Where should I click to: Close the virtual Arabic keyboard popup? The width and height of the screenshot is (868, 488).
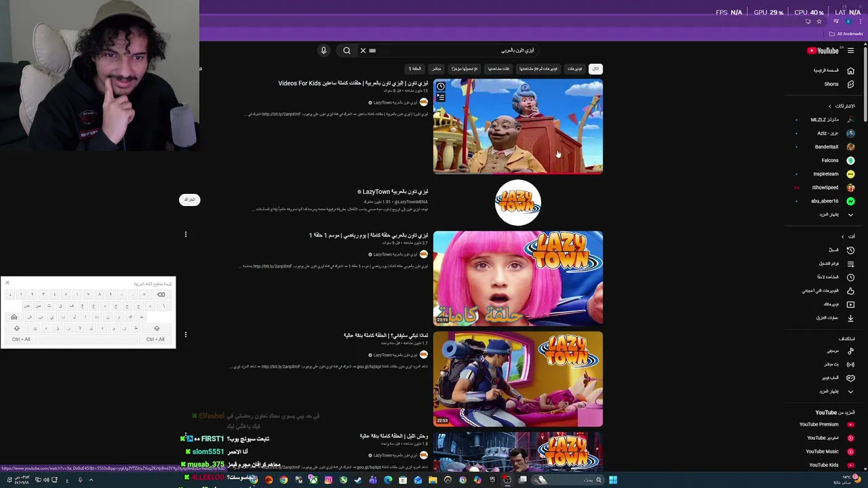(x=7, y=283)
